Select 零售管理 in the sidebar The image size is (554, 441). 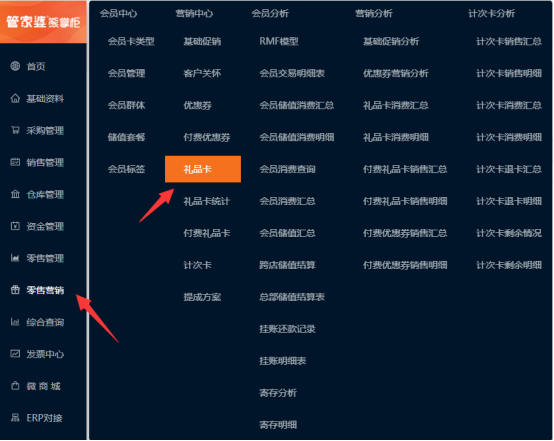(x=45, y=258)
